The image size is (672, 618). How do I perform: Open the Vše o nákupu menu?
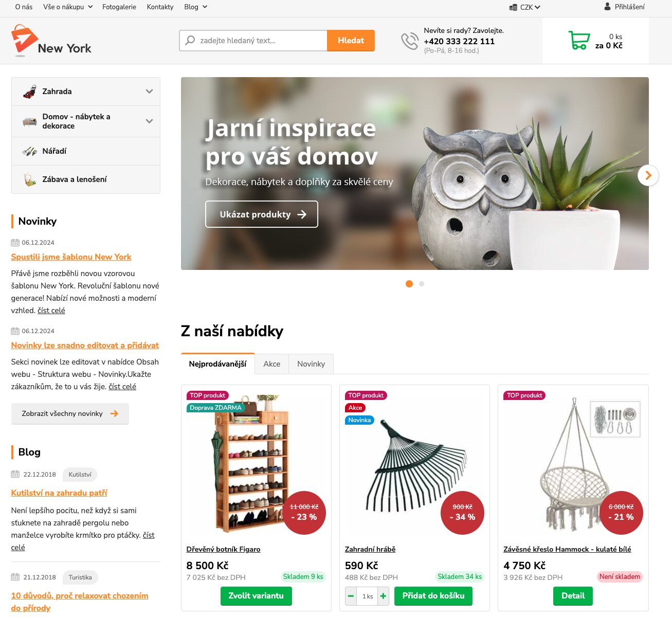coord(68,7)
